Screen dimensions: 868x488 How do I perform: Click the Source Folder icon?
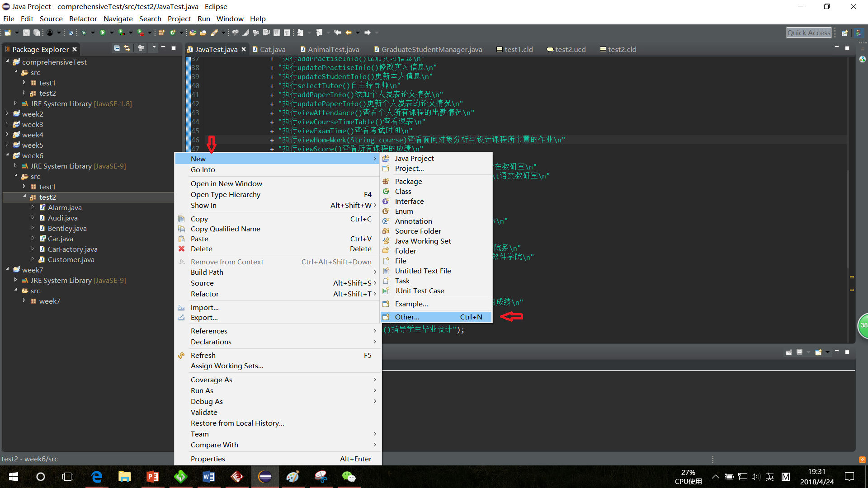[x=387, y=230]
